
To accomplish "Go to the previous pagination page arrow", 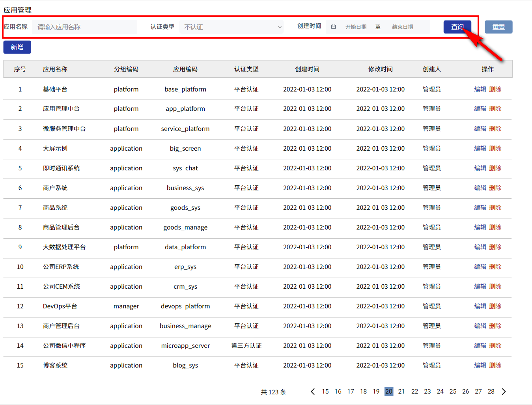I will [x=313, y=392].
